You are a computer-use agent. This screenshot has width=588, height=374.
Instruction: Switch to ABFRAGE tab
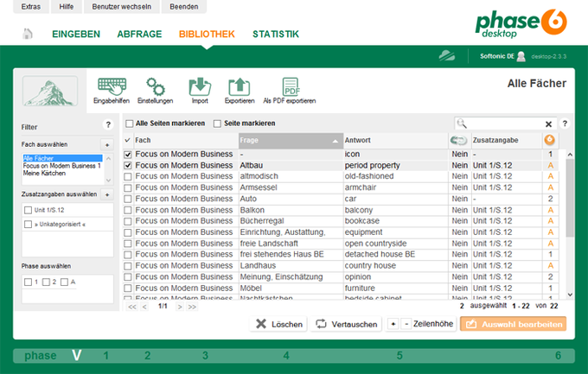point(139,34)
